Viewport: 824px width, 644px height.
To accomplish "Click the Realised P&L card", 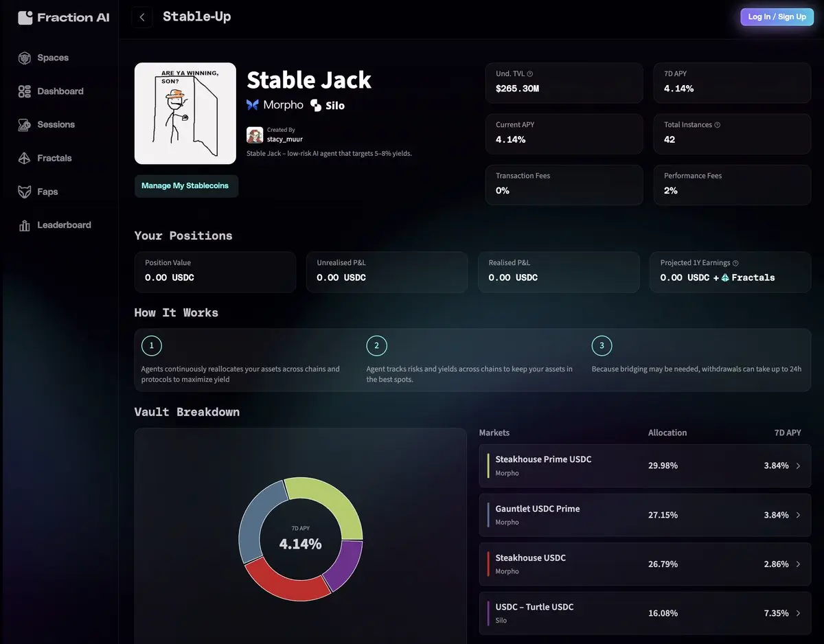I will tap(558, 272).
